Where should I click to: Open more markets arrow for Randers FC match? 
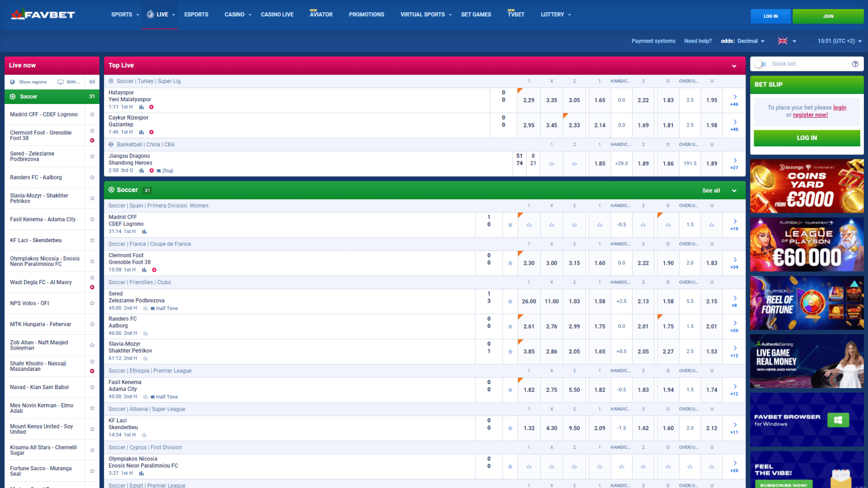735,323
